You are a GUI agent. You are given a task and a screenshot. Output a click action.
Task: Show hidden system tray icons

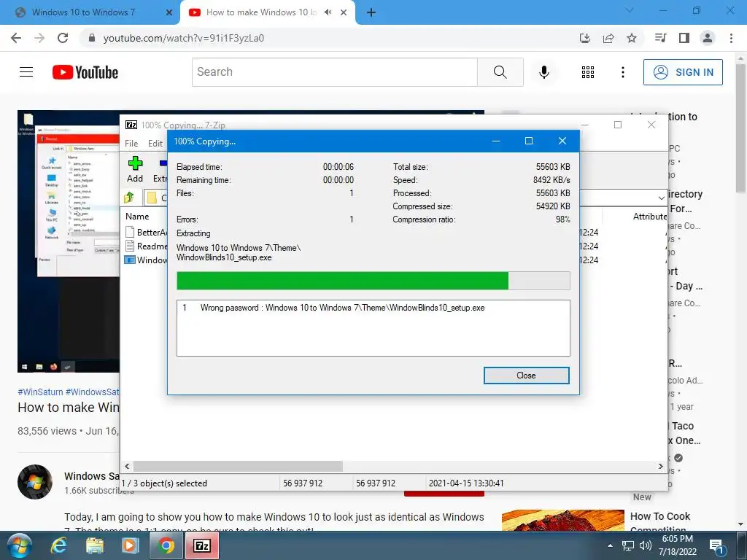(x=611, y=545)
